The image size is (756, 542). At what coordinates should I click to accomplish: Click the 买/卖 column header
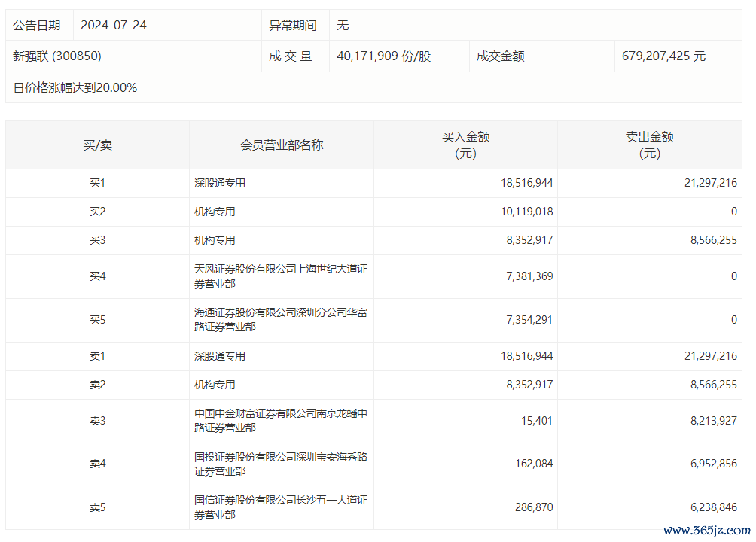coord(97,145)
